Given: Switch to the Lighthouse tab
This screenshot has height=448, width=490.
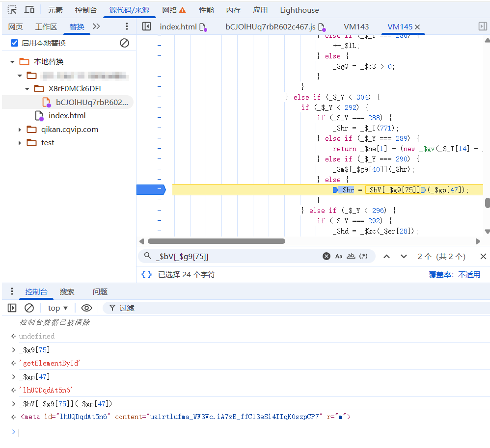Looking at the screenshot, I should (299, 10).
